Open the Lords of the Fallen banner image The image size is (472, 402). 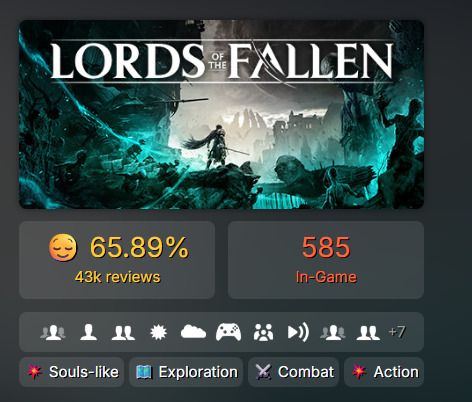click(x=221, y=114)
